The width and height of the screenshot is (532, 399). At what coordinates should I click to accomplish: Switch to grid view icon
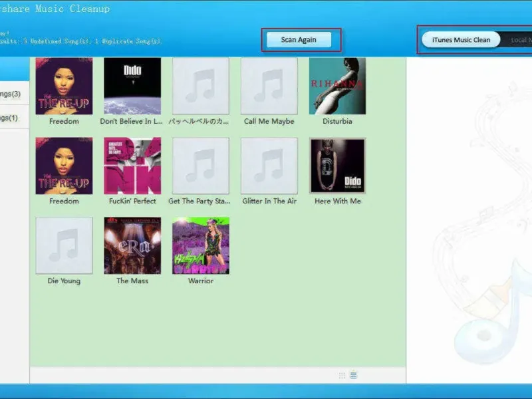coord(342,375)
